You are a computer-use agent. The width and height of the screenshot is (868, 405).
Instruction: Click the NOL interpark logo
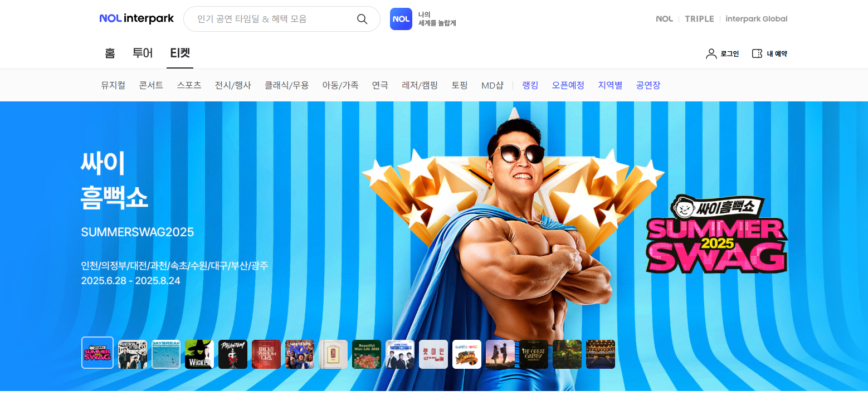pyautogui.click(x=136, y=19)
